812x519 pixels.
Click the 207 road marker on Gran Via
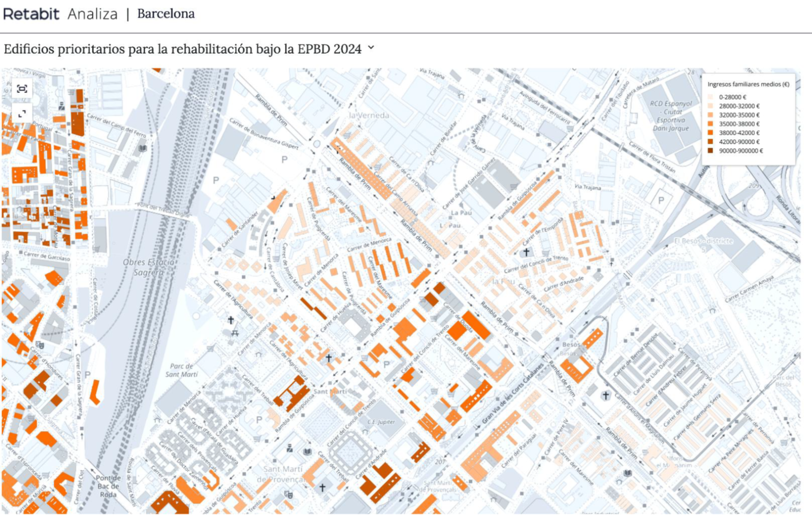click(440, 462)
